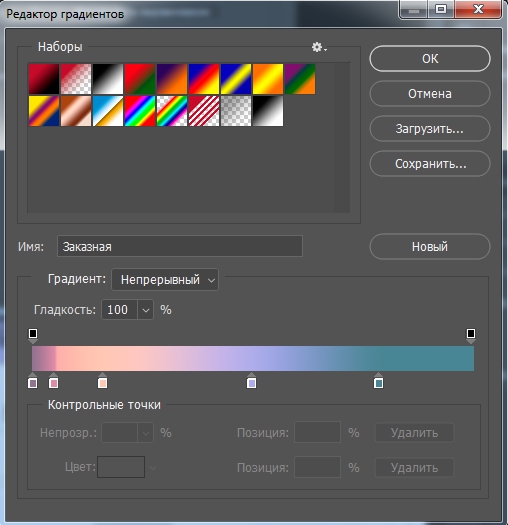Click the Новый button

point(430,247)
